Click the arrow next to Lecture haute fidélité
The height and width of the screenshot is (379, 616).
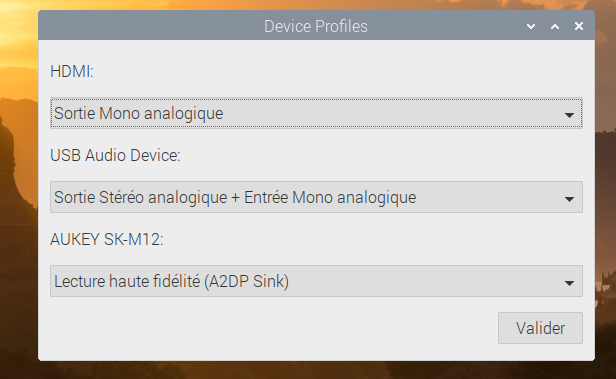569,283
